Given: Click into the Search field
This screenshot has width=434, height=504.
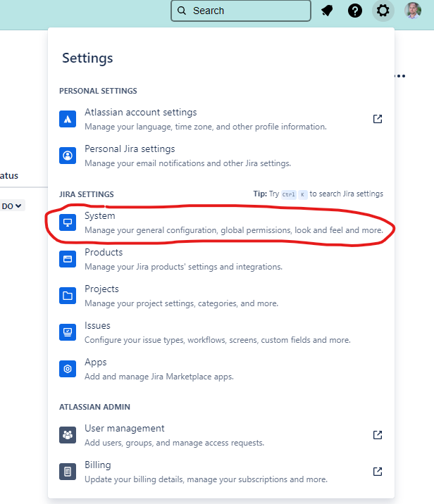Looking at the screenshot, I should (241, 11).
